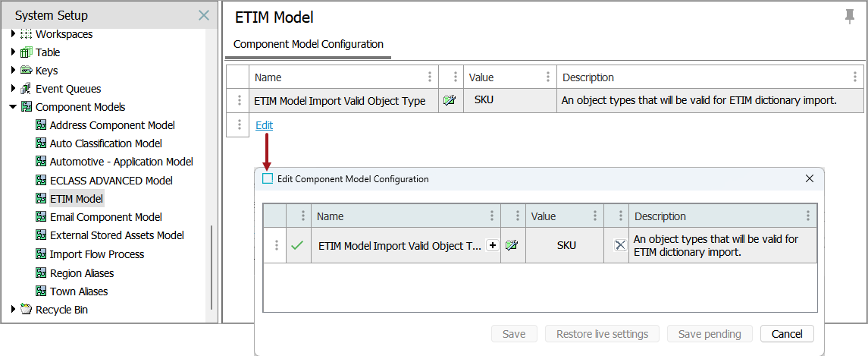Open the Description column menu in the dialog
Viewport: 868px width, 356px height.
coord(808,216)
